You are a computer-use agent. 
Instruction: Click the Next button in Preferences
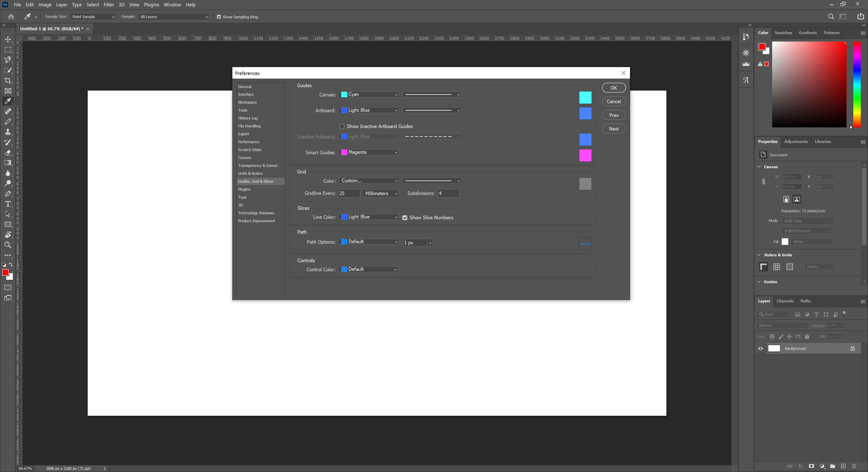tap(614, 129)
